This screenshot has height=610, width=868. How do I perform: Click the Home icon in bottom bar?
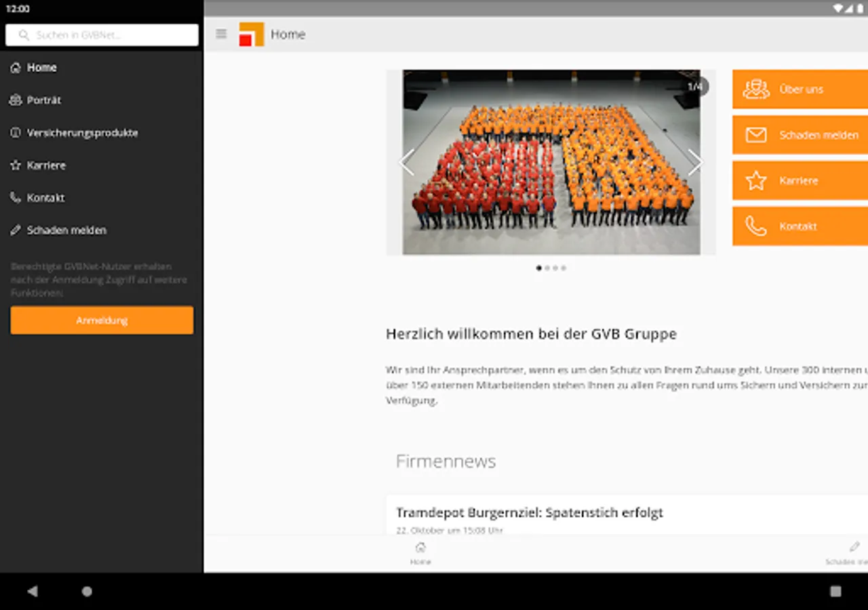420,548
